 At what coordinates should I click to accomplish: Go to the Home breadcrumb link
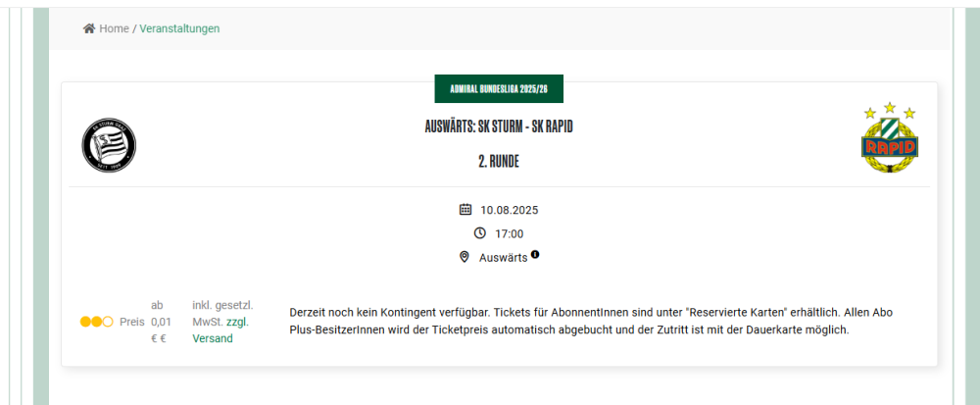(114, 28)
